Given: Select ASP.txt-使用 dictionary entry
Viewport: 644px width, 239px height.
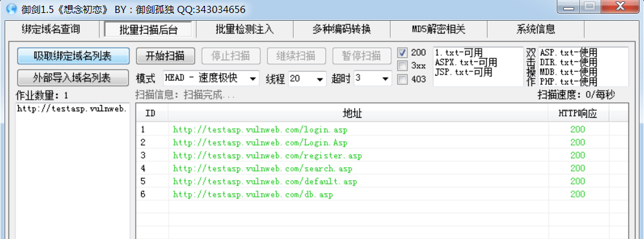Looking at the screenshot, I should pos(568,52).
